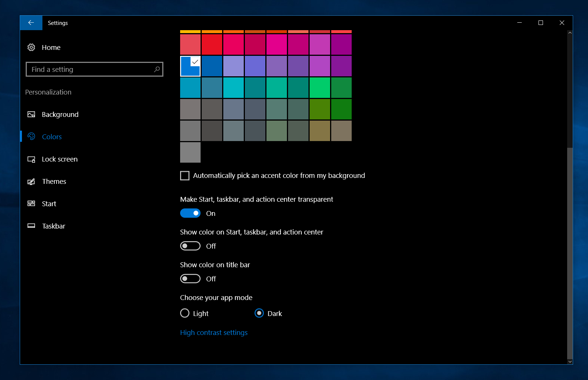
Task: Select Dark app mode
Action: [x=259, y=313]
